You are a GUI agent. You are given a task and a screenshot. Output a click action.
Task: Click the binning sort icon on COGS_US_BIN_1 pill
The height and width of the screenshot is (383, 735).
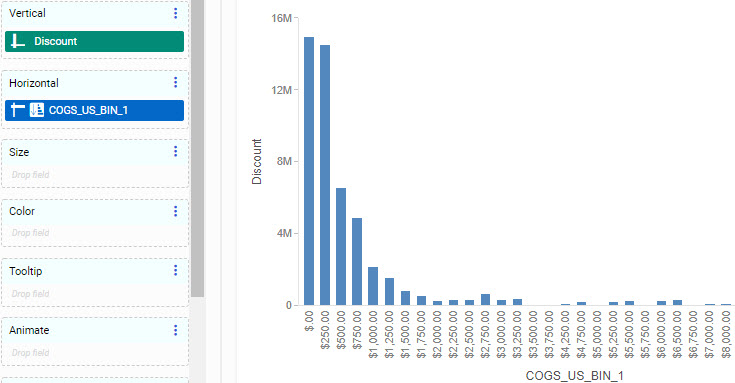coord(37,110)
